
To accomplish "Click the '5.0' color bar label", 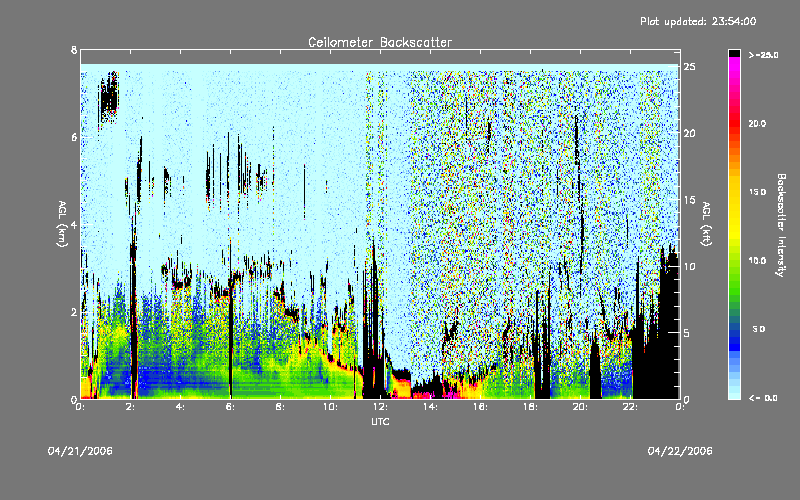I will point(759,329).
